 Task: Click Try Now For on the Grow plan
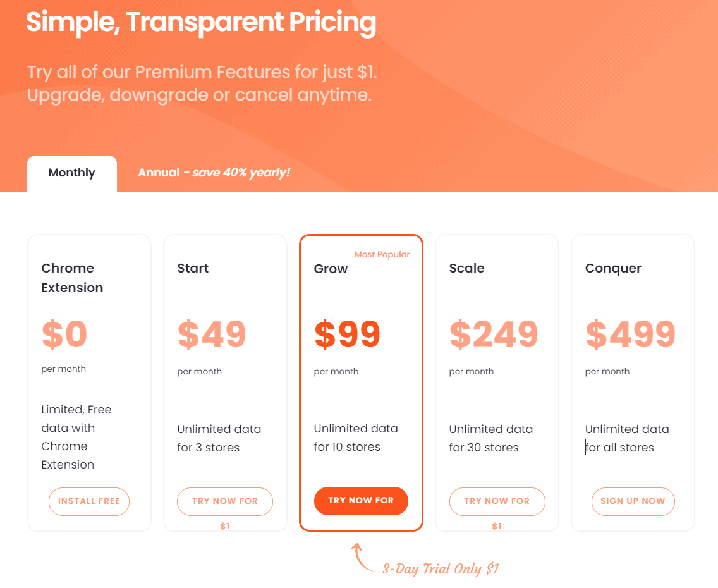pyautogui.click(x=361, y=500)
